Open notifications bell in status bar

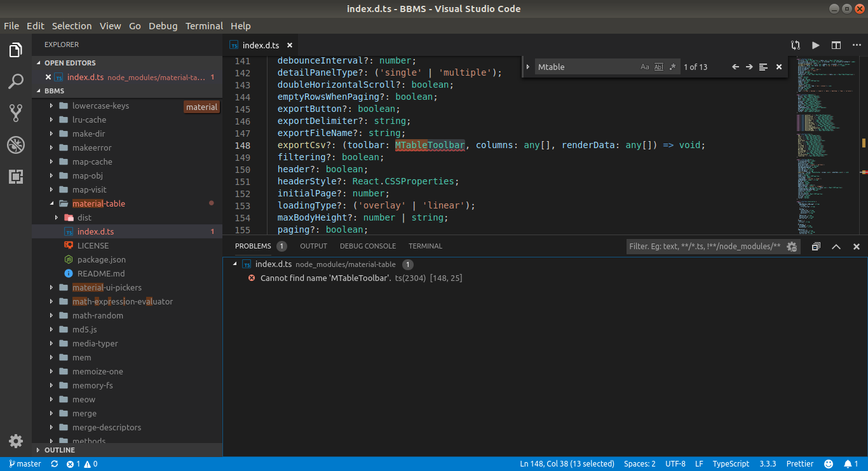[x=851, y=464]
